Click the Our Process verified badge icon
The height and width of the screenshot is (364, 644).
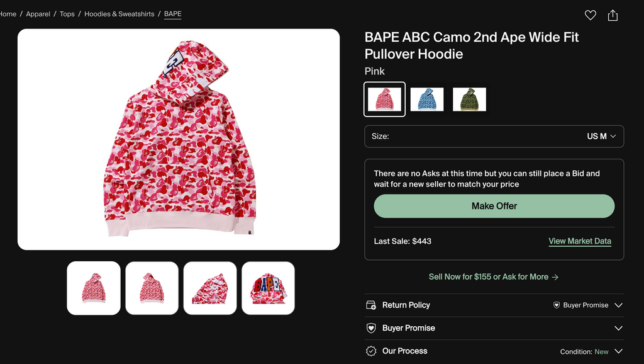point(371,351)
